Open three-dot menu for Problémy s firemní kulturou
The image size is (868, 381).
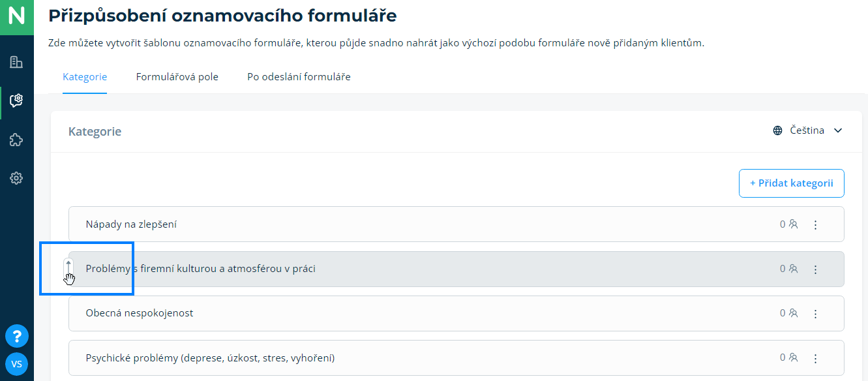(815, 269)
